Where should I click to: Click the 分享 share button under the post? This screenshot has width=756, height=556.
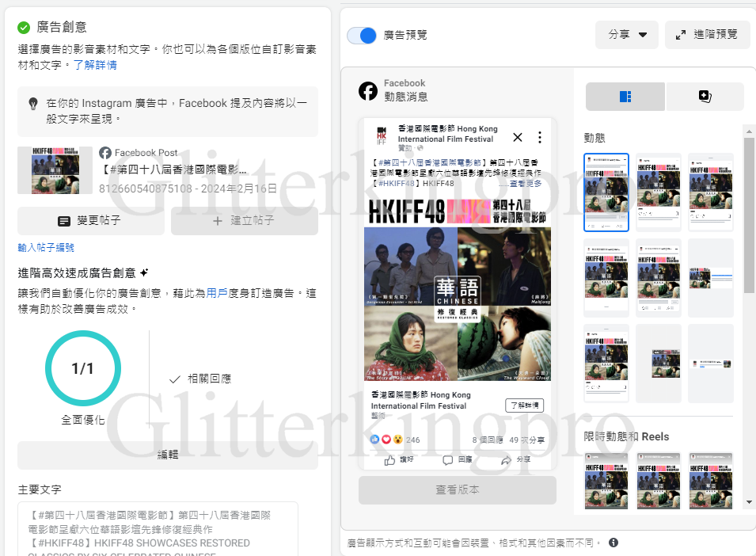(x=515, y=460)
